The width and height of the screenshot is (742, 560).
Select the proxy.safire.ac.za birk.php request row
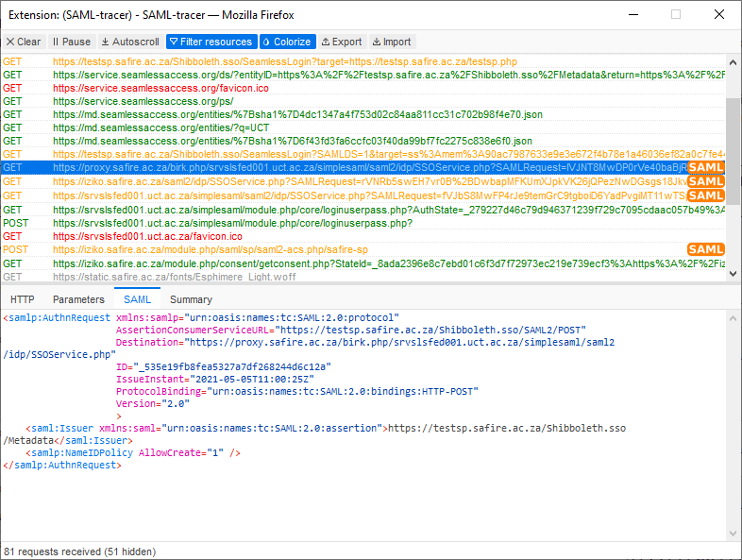coord(363,167)
